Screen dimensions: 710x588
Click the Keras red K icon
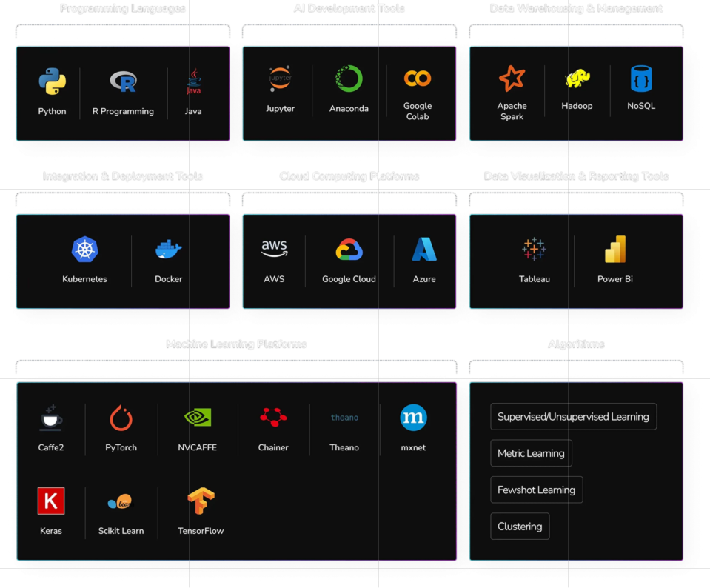click(x=50, y=501)
